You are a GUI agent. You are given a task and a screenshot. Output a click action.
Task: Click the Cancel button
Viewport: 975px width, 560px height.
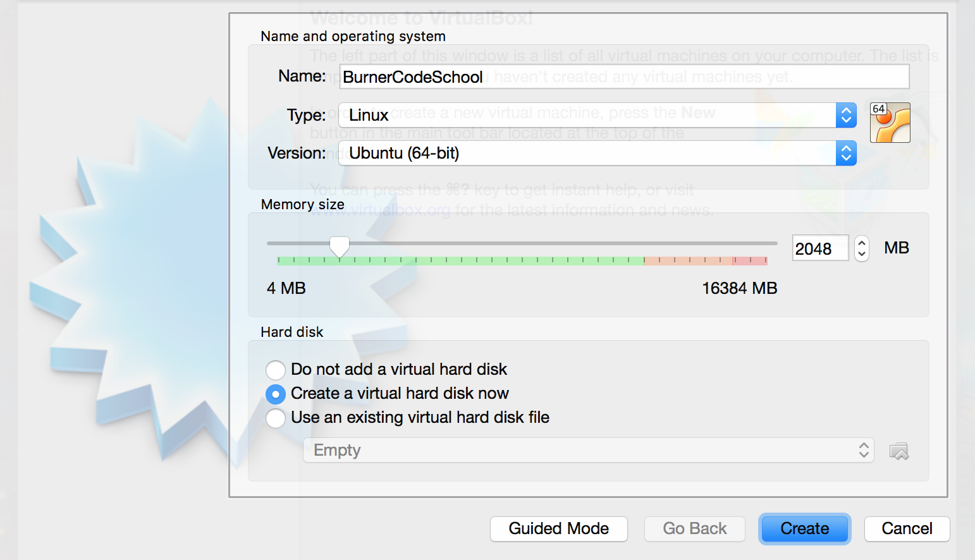point(907,529)
